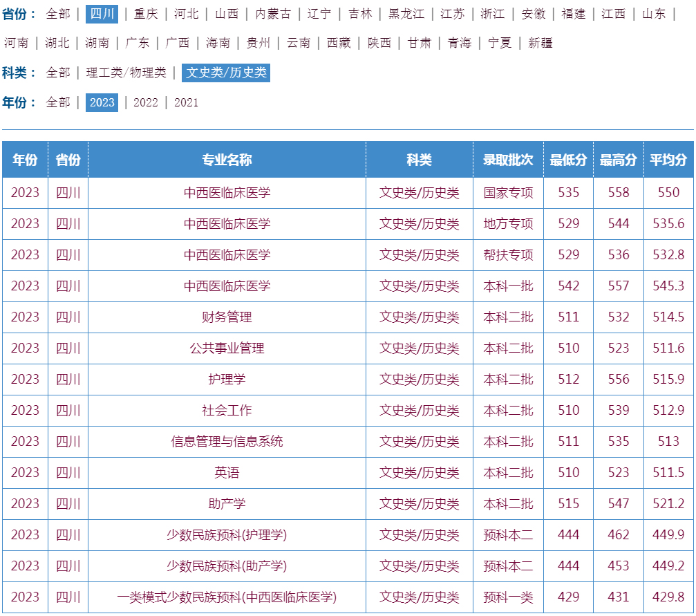Click average score 521.2

[668, 503]
